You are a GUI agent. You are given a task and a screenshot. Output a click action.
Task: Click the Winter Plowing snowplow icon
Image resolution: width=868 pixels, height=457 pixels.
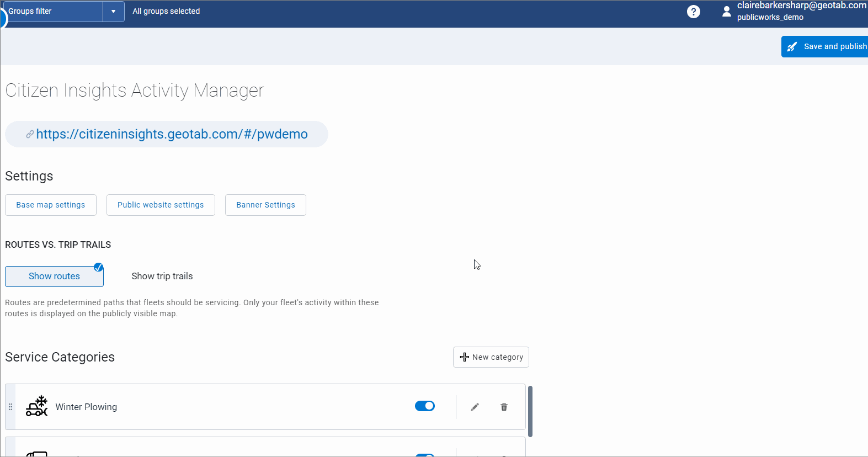click(x=37, y=406)
